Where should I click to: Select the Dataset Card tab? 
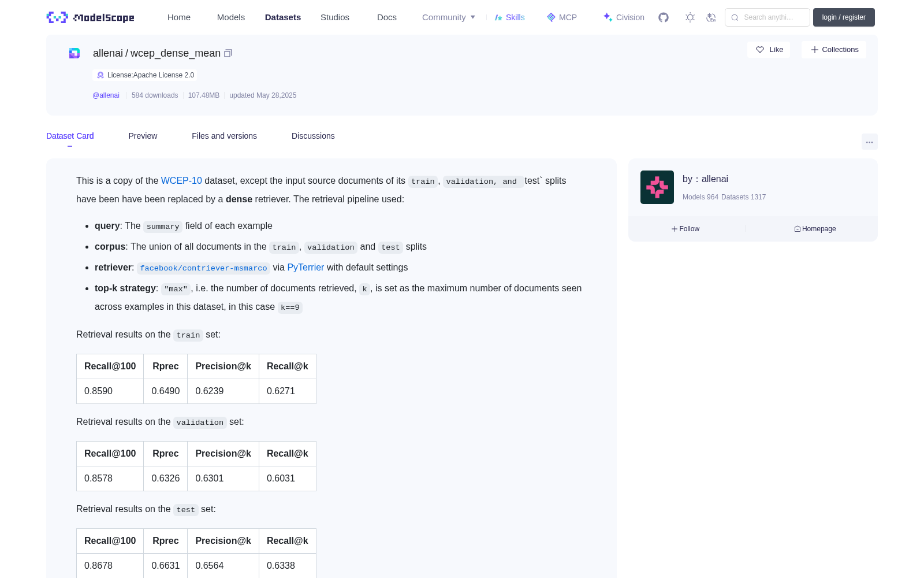click(70, 136)
